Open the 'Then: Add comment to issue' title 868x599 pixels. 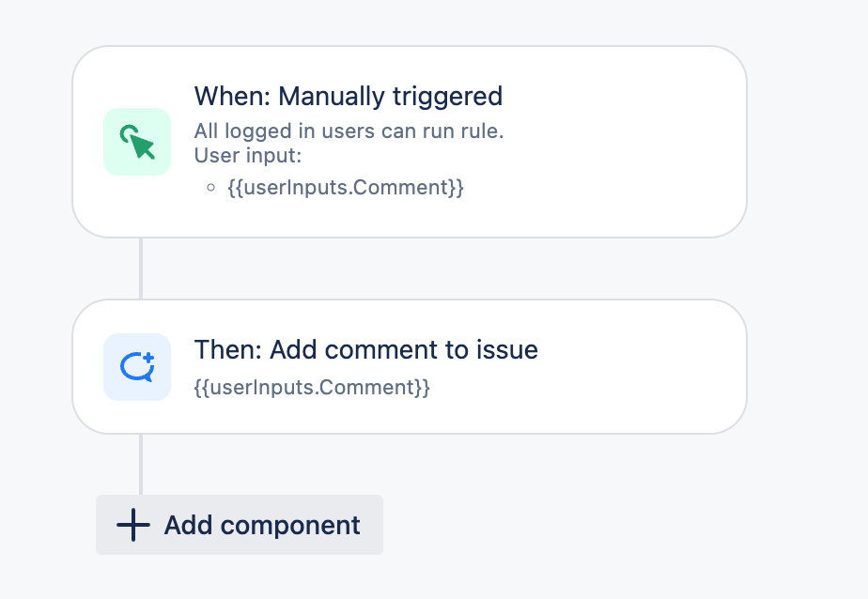pyautogui.click(x=366, y=349)
